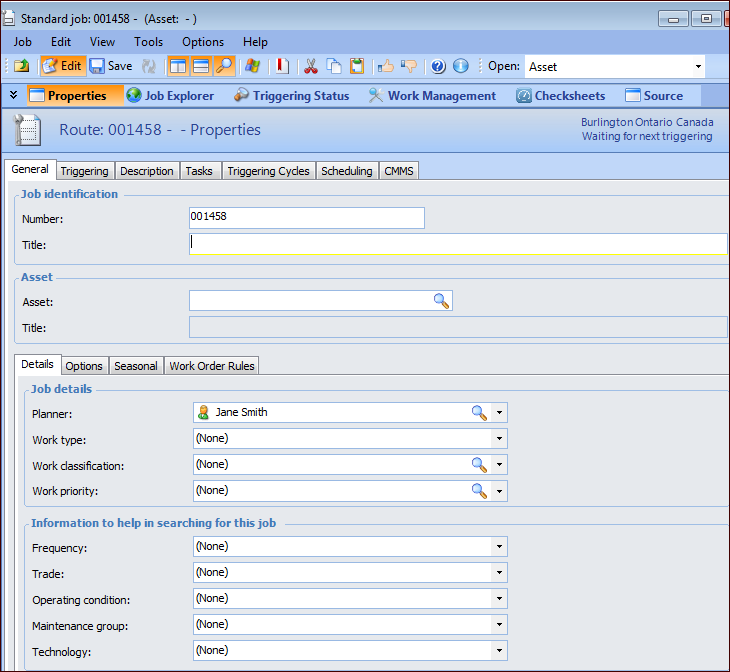Screen dimensions: 730x672
Task: Click the job Title input field
Action: coord(457,244)
